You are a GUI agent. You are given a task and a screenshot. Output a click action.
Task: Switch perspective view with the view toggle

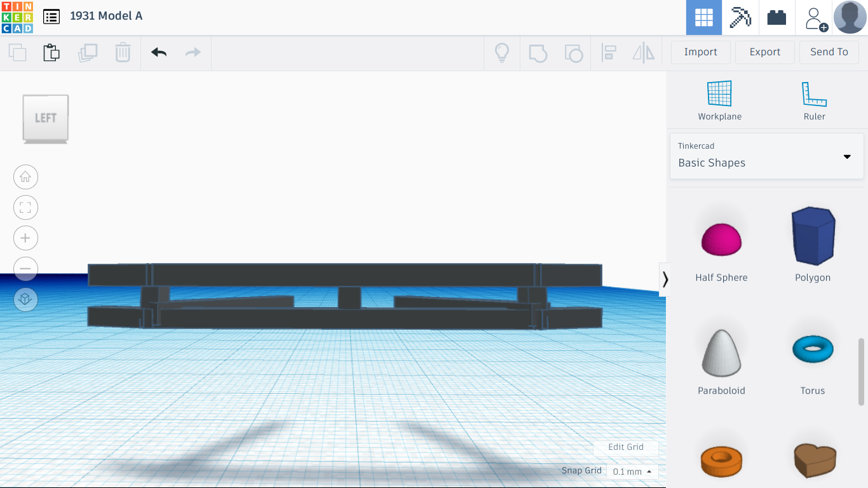point(25,299)
